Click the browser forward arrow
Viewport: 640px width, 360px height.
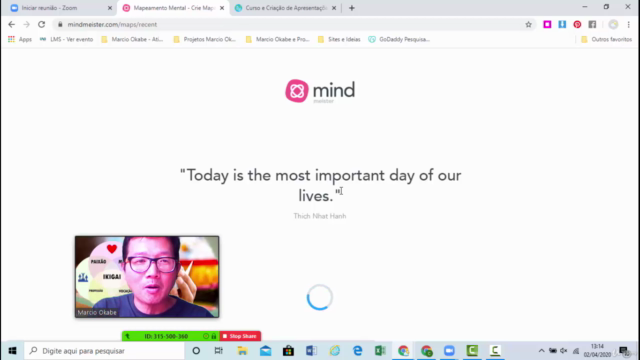[x=27, y=24]
